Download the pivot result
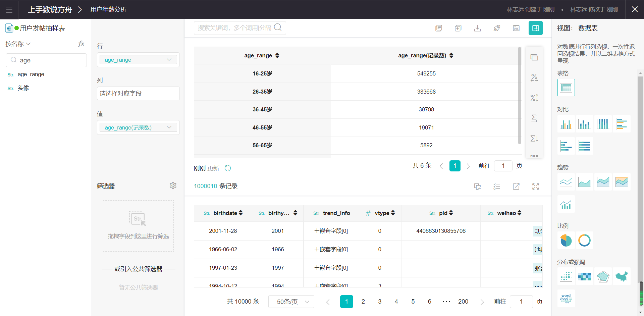Viewport: 644px width, 316px height. (478, 28)
